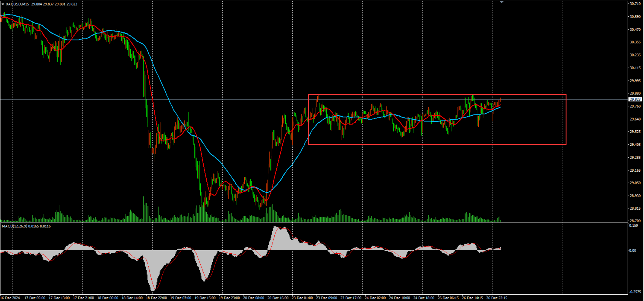The height and width of the screenshot is (301, 644).
Task: Click the 0.159 MACD scale label
Action: pos(633,226)
